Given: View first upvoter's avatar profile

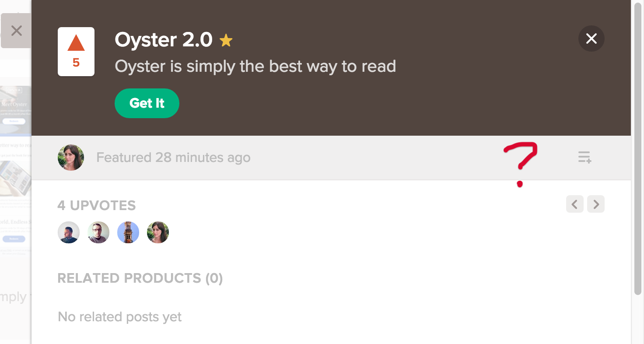Looking at the screenshot, I should [69, 232].
